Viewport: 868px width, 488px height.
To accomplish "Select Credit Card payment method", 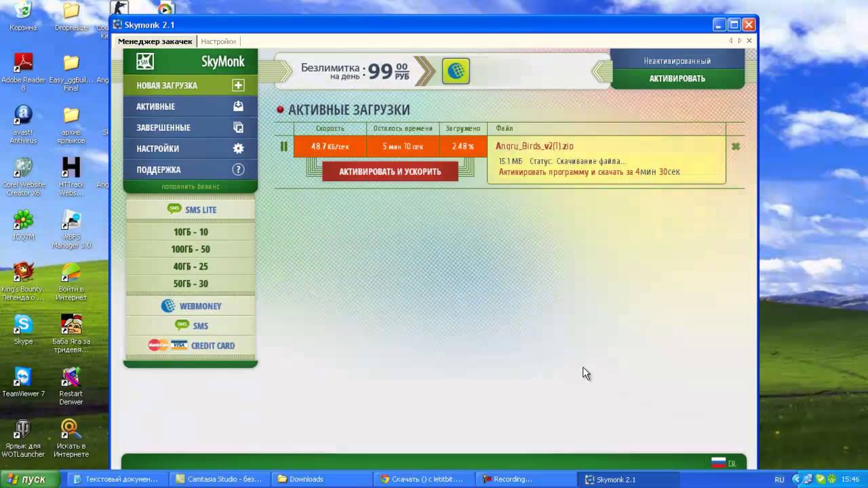I will coord(191,345).
